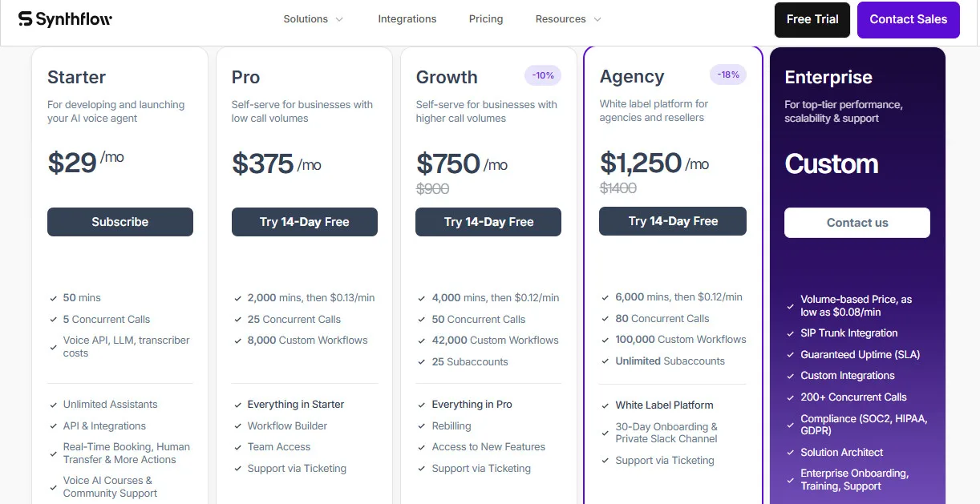Click the -18% discount badge on Agency
980x504 pixels.
point(727,75)
